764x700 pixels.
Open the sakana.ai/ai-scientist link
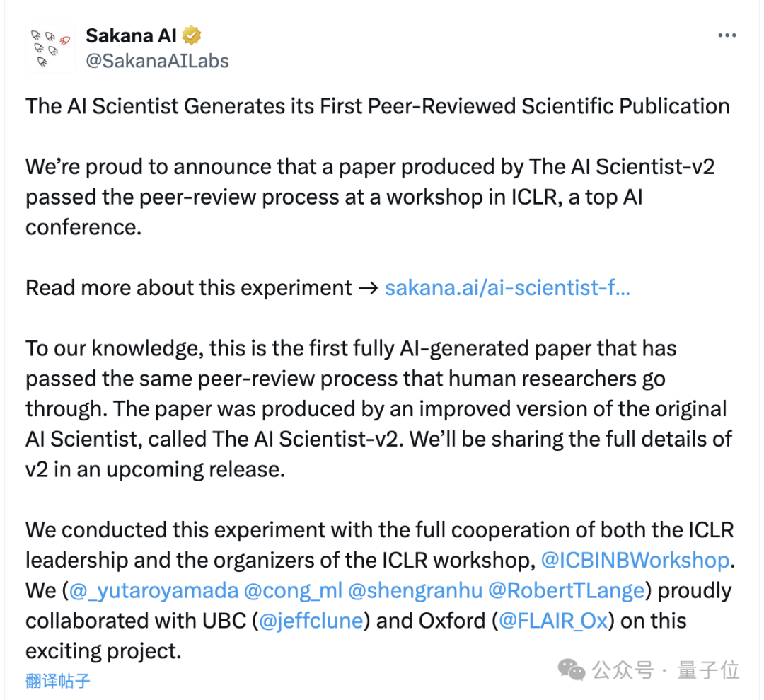(507, 287)
